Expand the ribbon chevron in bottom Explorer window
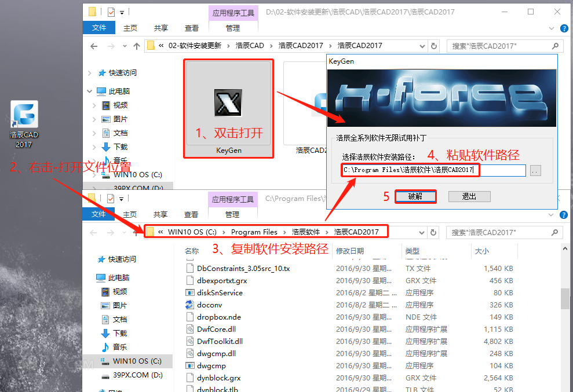The width and height of the screenshot is (573, 392). [x=551, y=215]
